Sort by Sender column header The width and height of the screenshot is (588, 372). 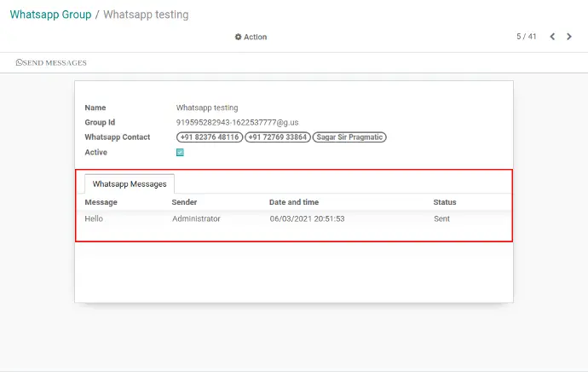[184, 202]
